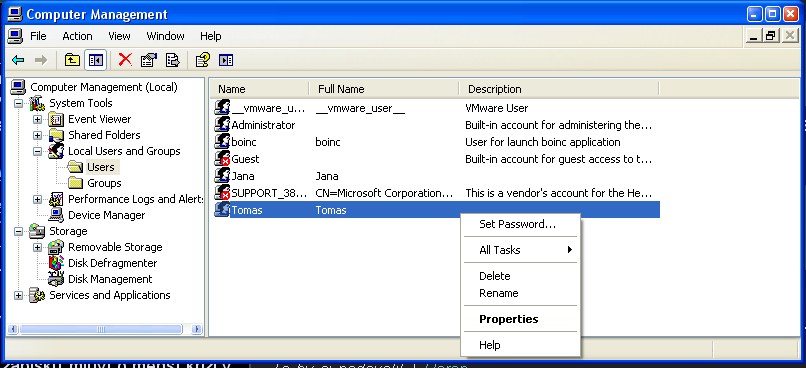Select the Tomas user row
Viewport: 806px width, 368px height.
click(x=437, y=210)
